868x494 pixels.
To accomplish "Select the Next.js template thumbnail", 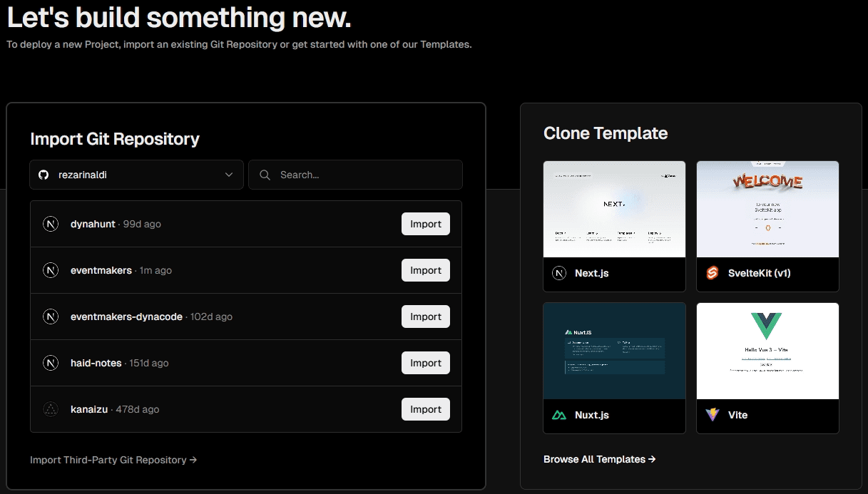I will click(614, 209).
